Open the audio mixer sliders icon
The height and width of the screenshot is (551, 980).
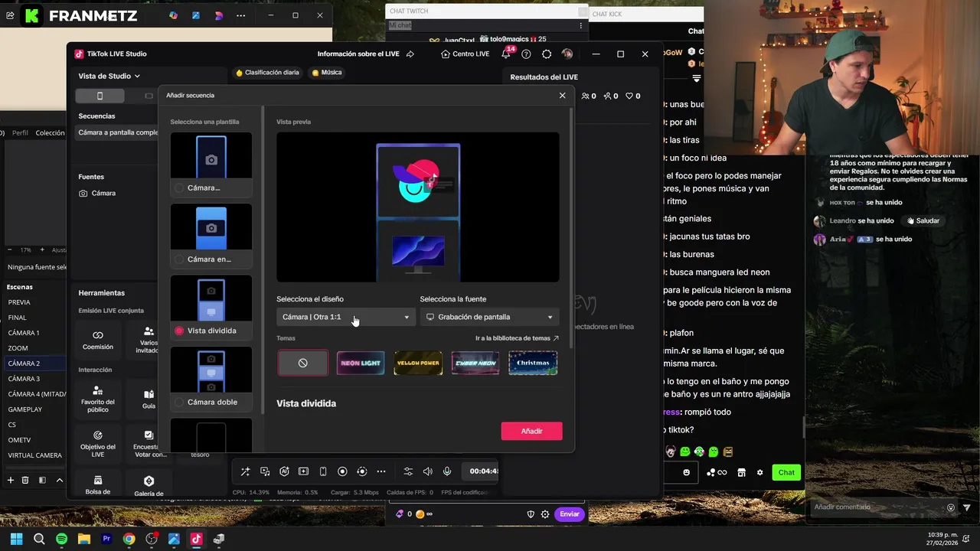(408, 471)
